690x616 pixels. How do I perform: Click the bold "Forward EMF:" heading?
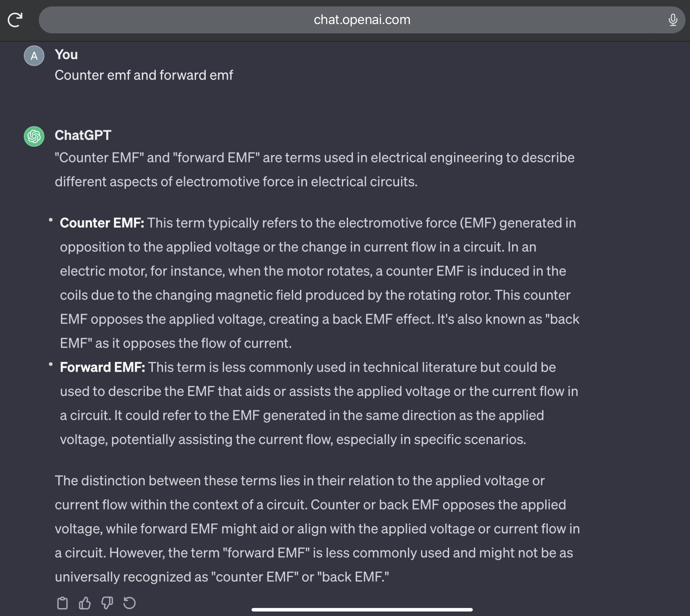[x=103, y=367]
